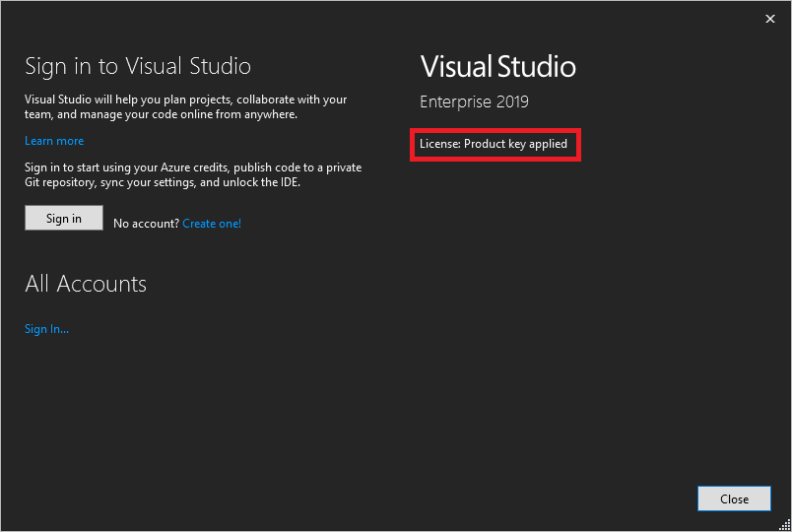Screen dimensions: 792x532
Task: Click the Close button at bottom
Action: tap(734, 499)
